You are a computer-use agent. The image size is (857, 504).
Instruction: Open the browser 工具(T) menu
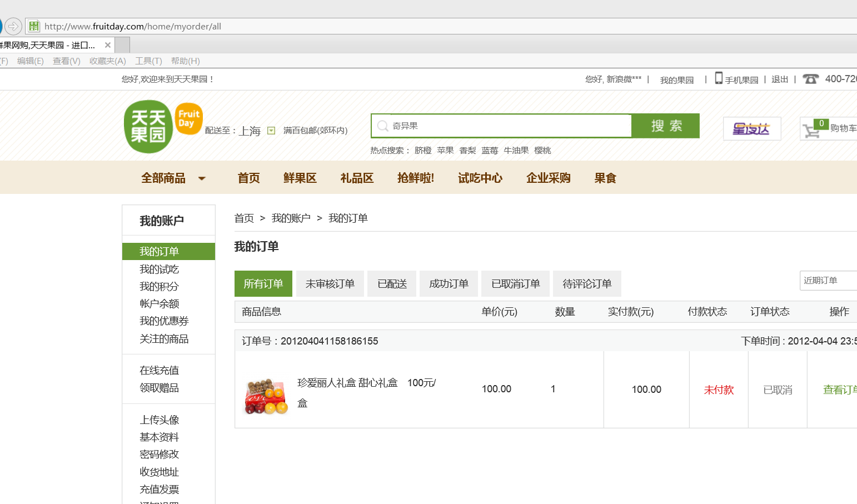pos(148,61)
